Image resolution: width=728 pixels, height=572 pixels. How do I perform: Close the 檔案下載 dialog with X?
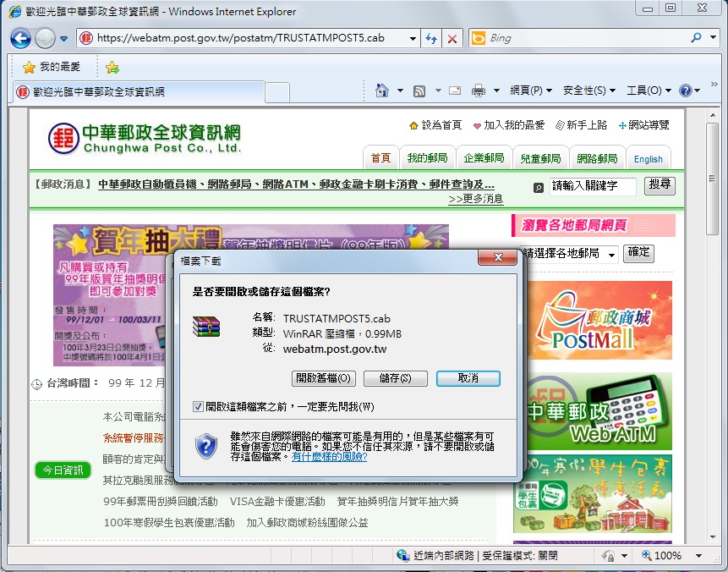[498, 258]
